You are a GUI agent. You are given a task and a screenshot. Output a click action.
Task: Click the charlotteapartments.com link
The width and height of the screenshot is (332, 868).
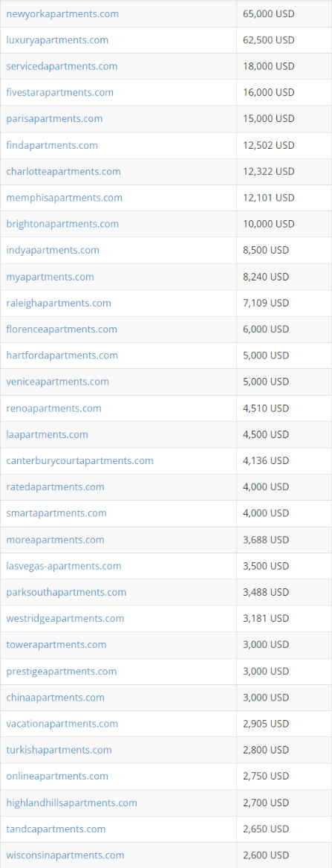pos(64,172)
